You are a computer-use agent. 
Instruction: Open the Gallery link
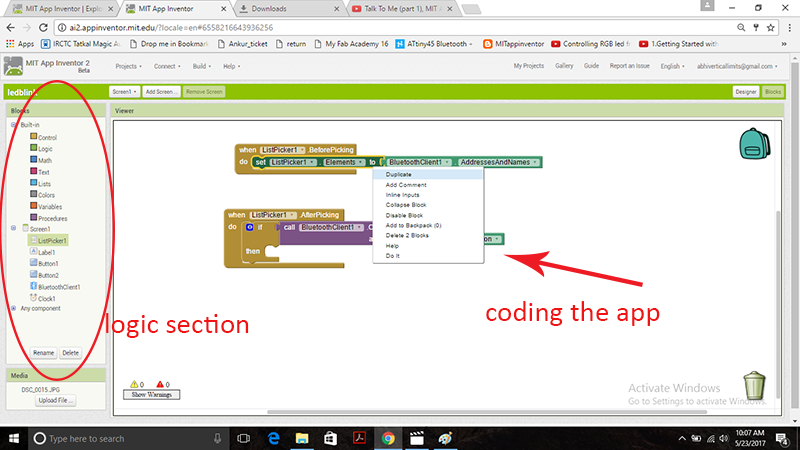[564, 66]
